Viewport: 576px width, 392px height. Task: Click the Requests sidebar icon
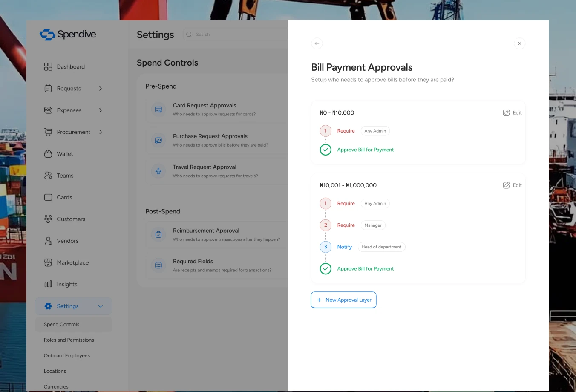(48, 89)
